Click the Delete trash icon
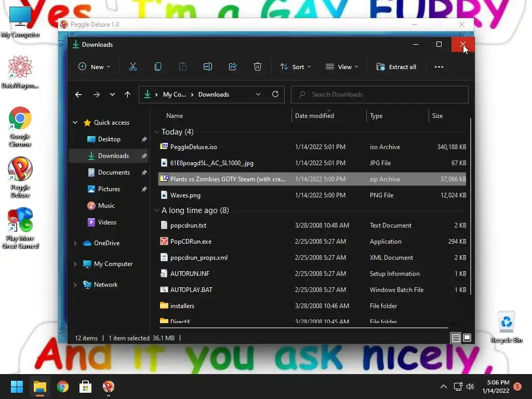 [x=258, y=67]
